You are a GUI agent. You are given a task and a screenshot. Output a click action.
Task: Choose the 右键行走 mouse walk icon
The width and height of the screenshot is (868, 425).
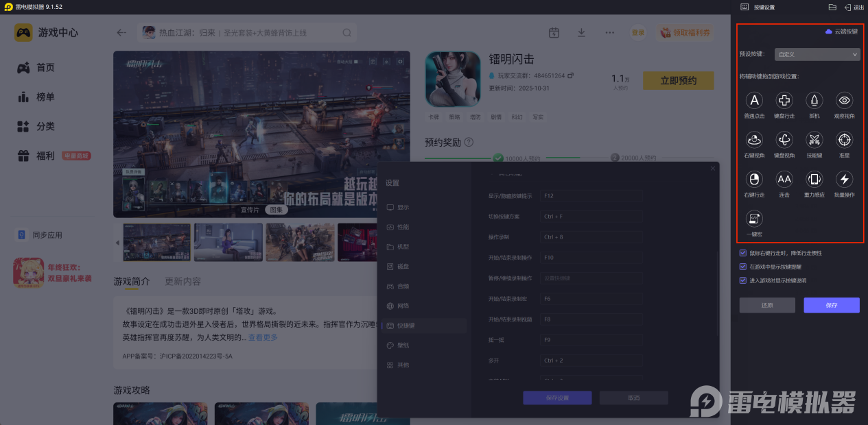[x=754, y=180]
